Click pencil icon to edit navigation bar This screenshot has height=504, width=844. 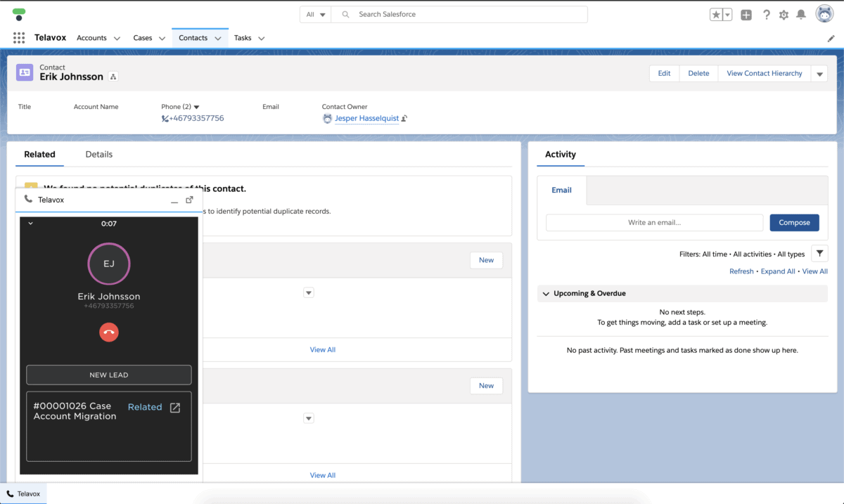(x=831, y=39)
